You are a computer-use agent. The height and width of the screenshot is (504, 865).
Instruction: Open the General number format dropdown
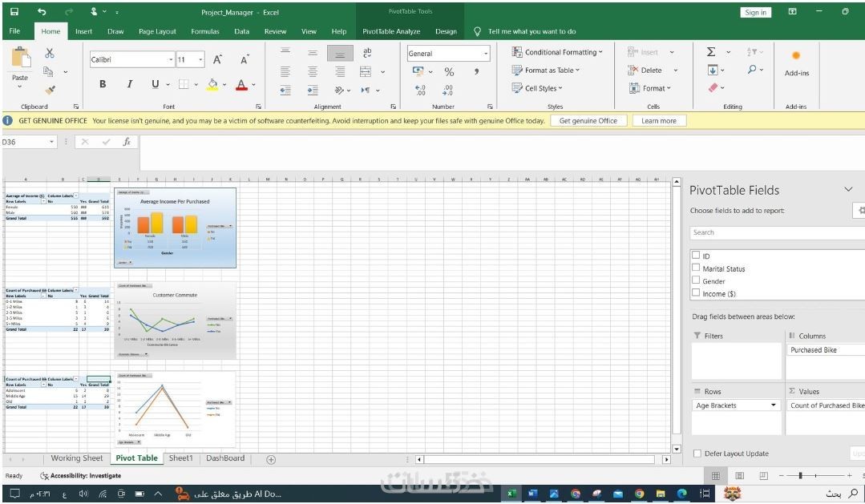[x=486, y=54]
